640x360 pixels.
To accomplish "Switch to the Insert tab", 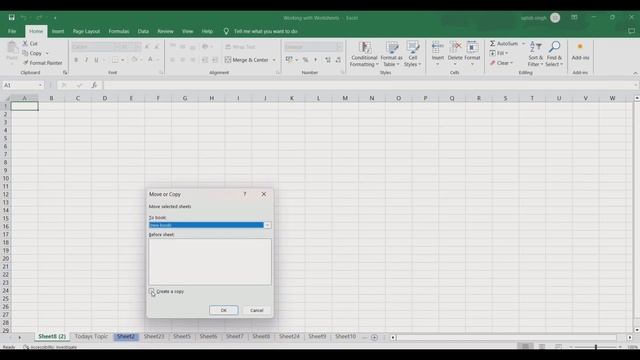I will (x=58, y=31).
